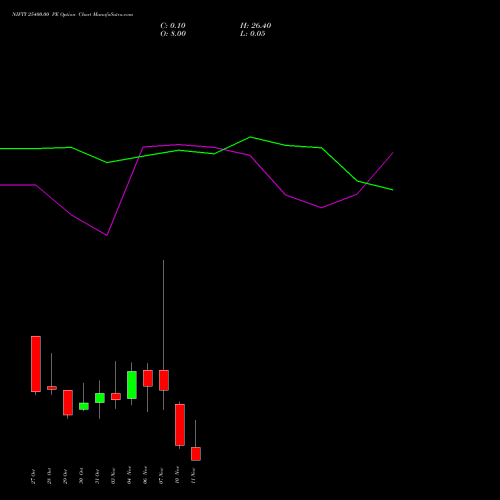Click the open value 'O: 8.00'

click(x=173, y=34)
